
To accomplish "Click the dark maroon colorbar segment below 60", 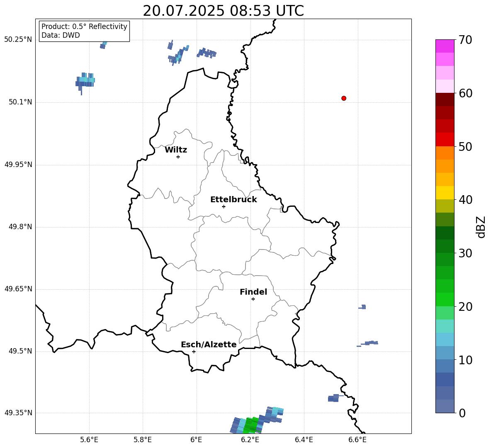I will [445, 99].
